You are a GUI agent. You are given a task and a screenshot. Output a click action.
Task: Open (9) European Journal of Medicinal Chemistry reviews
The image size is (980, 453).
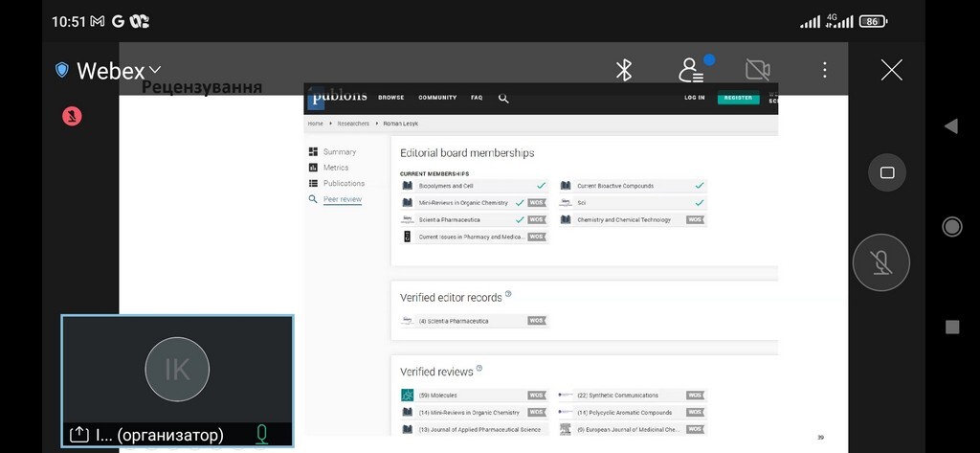pyautogui.click(x=633, y=430)
